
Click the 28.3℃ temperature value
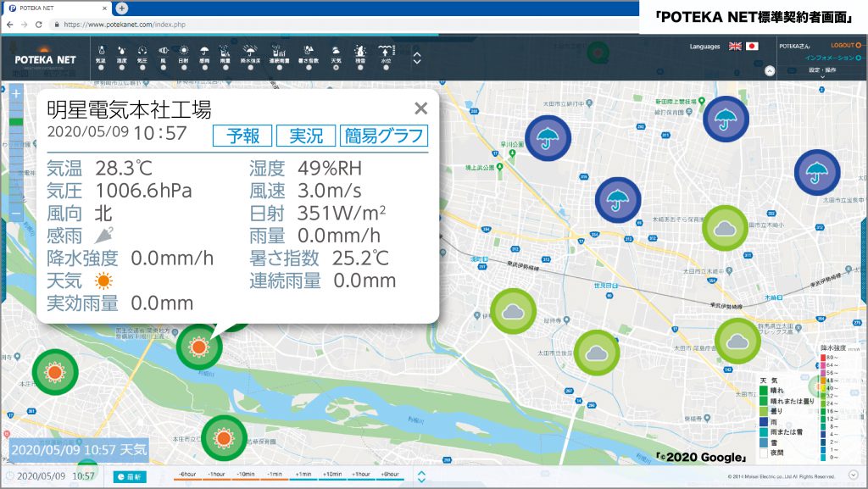point(124,168)
